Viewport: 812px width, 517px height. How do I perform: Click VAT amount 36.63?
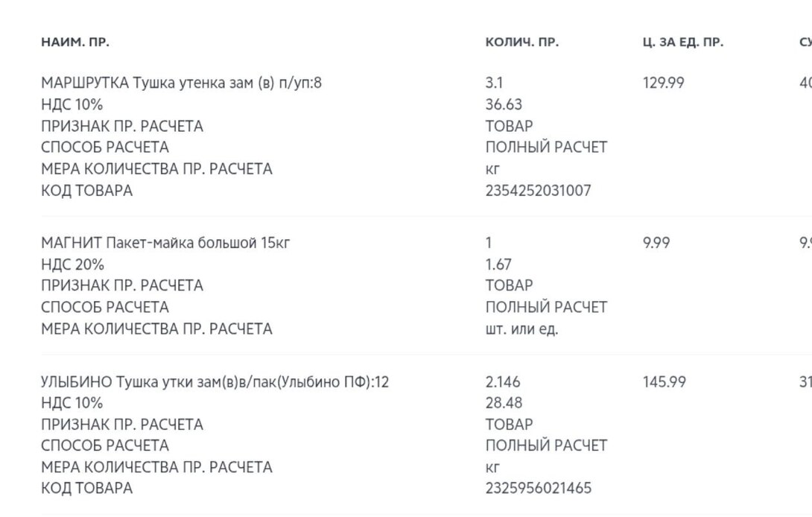click(x=504, y=104)
